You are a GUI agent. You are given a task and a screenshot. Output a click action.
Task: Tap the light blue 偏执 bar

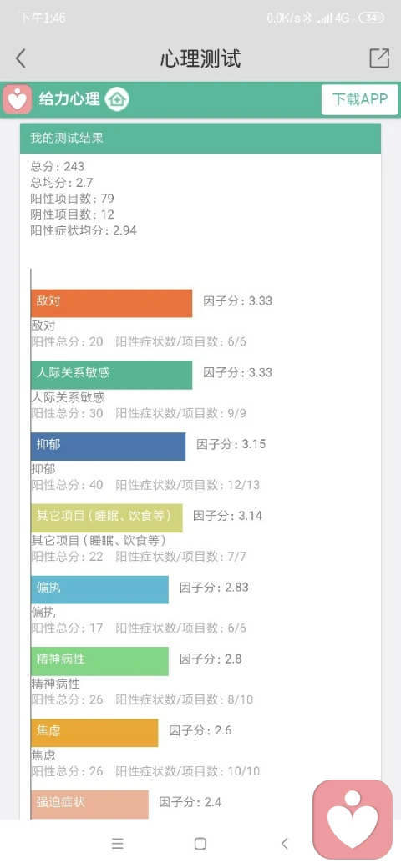(99, 589)
